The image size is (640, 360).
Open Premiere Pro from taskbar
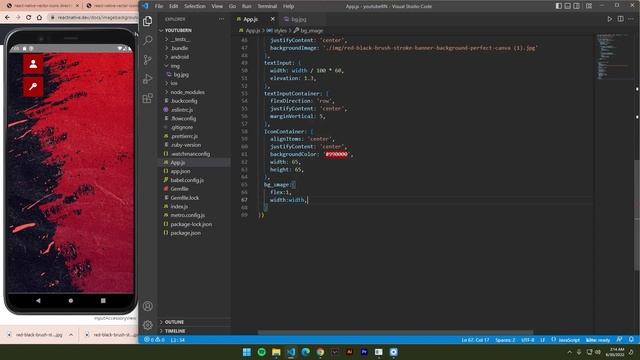point(364,352)
